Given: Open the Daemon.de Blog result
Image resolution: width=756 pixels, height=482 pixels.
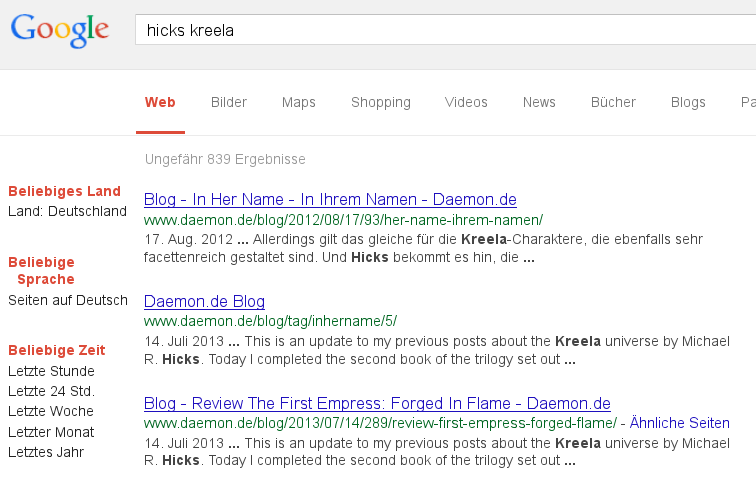Looking at the screenshot, I should [x=204, y=301].
